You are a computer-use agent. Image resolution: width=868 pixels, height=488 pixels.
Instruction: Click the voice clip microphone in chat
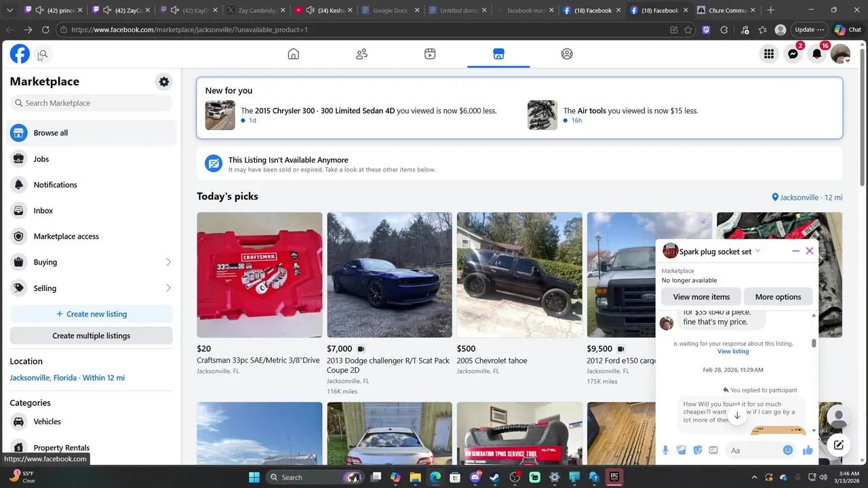click(665, 450)
